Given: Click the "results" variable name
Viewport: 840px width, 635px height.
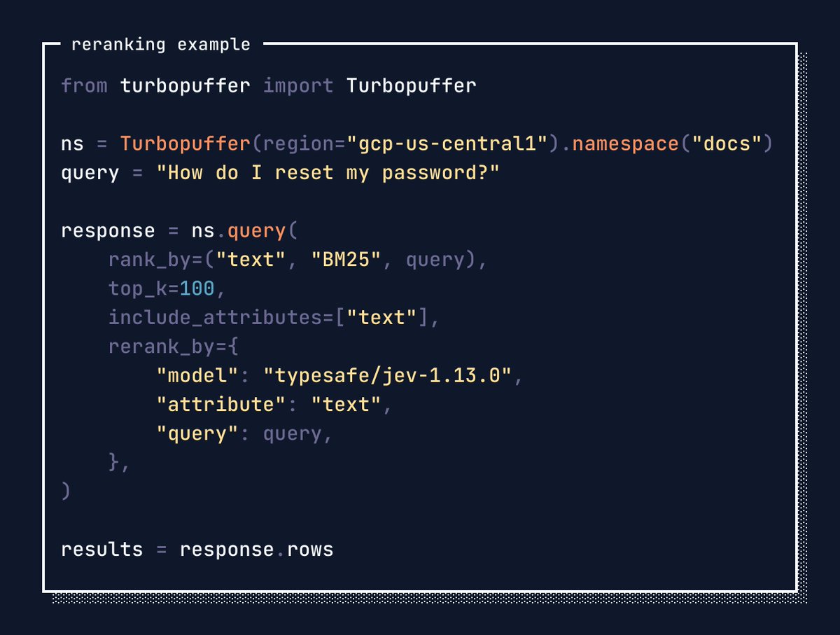Looking at the screenshot, I should tap(102, 550).
